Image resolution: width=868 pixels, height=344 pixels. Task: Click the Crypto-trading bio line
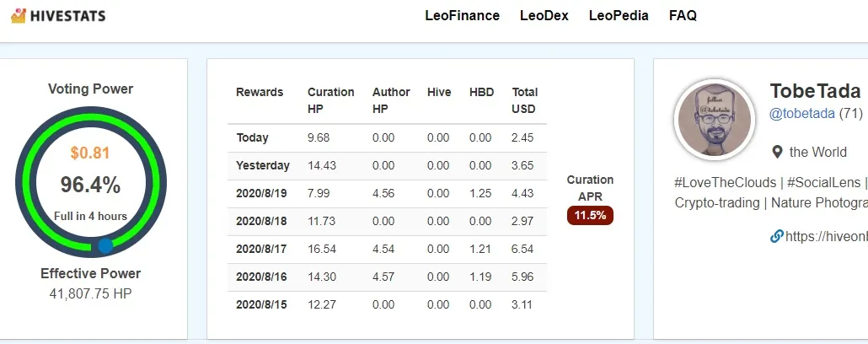click(771, 202)
